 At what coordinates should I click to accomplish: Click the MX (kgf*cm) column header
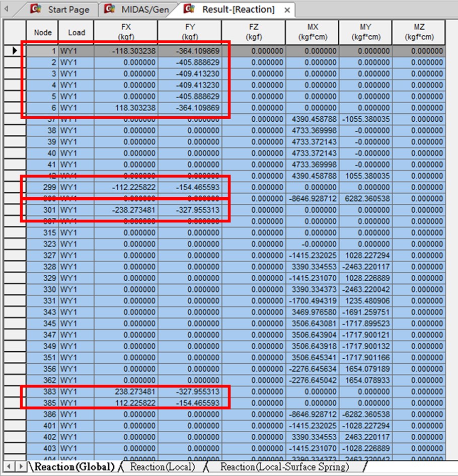[x=313, y=32]
